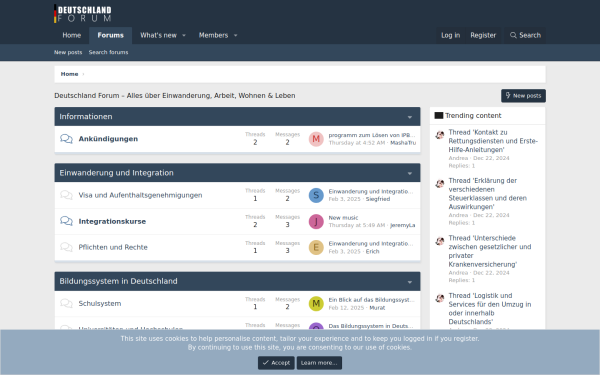Expand the Members dropdown arrow
Screen dimensions: 600x375
(x=236, y=36)
